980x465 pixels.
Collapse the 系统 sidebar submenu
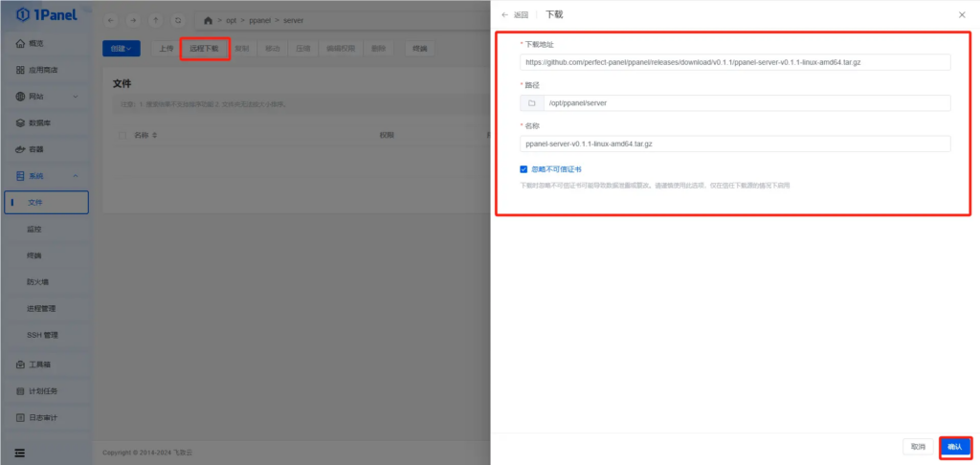click(x=76, y=176)
